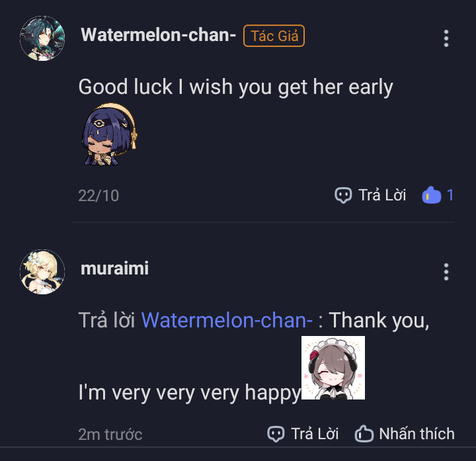
Task: Open Watermelon-chan-'s profile avatar
Action: (42, 38)
